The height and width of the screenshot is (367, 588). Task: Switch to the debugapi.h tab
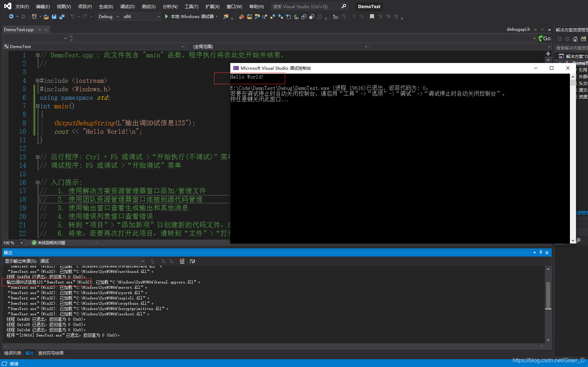click(518, 29)
